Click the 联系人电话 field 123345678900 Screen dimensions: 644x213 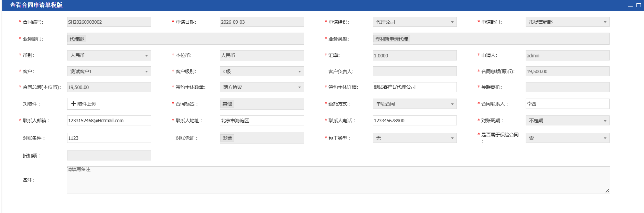click(x=415, y=121)
